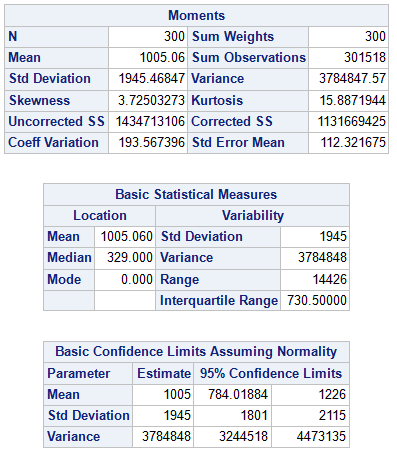Click the Basic Statistical Measures title

196,194
